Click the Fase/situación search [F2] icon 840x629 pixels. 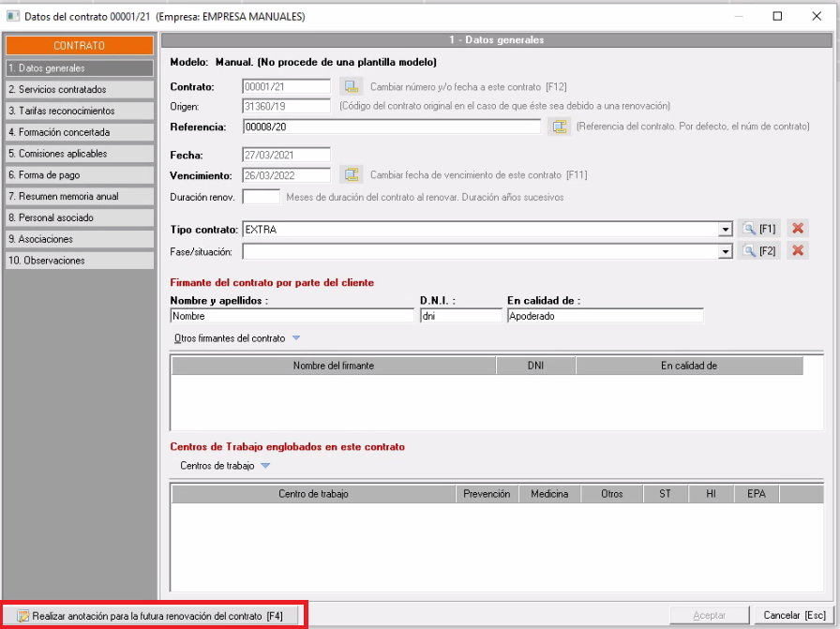758,250
